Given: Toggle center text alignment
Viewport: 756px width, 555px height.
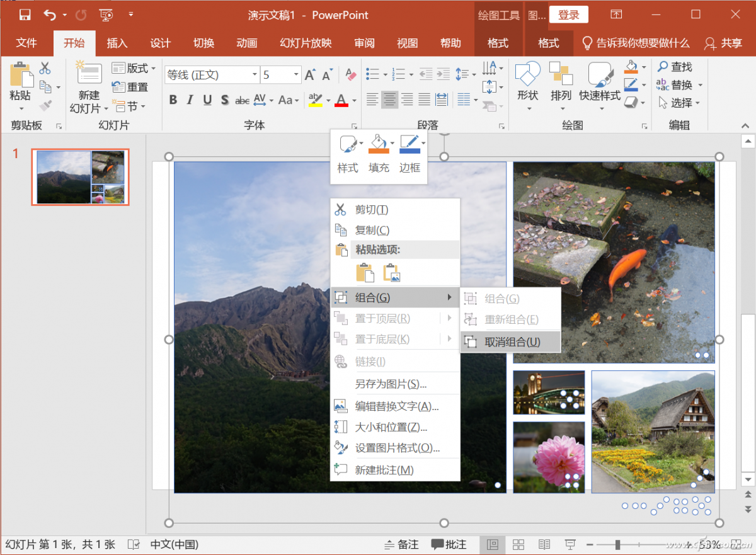Looking at the screenshot, I should [x=390, y=100].
